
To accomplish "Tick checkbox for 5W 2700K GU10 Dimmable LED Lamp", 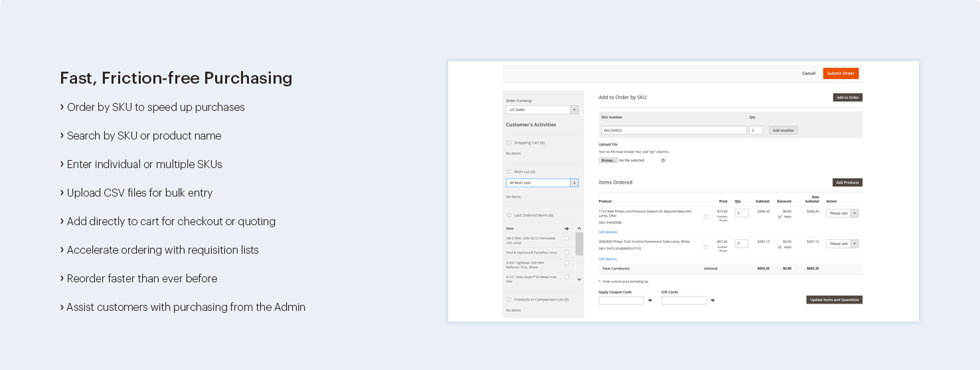I will [566, 238].
